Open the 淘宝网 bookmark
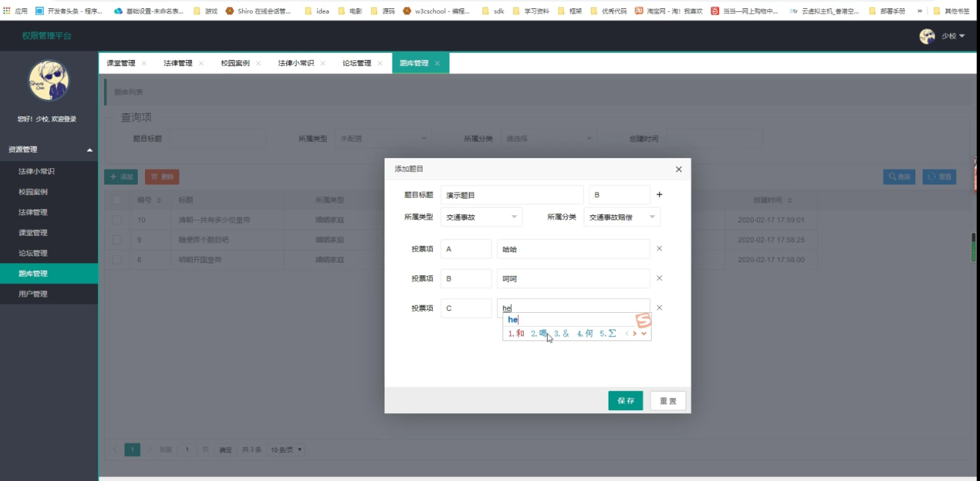The width and height of the screenshot is (980, 481). (x=668, y=11)
